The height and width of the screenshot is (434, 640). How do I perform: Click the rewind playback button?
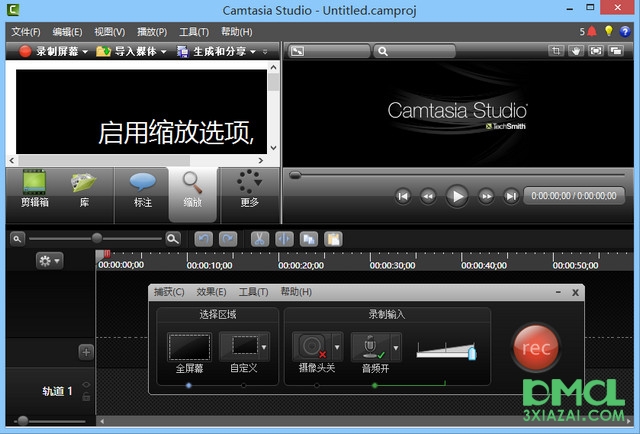tap(428, 196)
